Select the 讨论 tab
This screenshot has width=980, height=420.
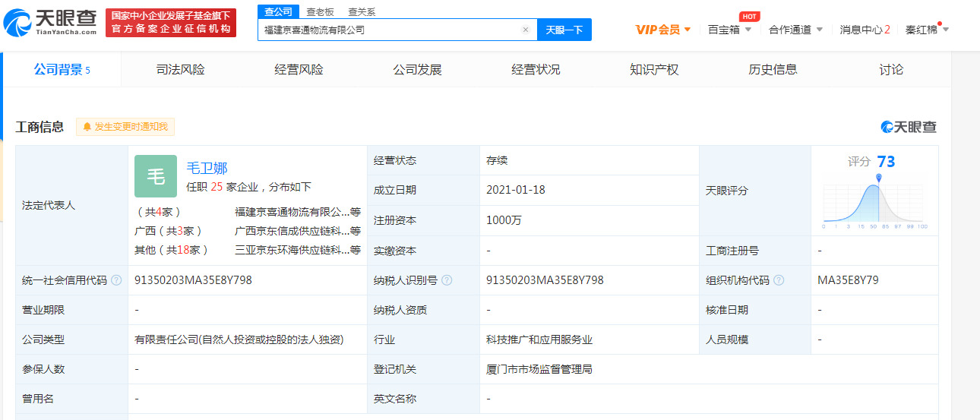tap(891, 70)
